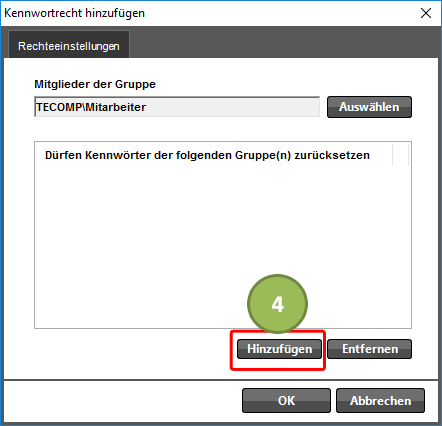Click inside the empty groups list
This screenshot has height=426, width=442.
(x=223, y=247)
